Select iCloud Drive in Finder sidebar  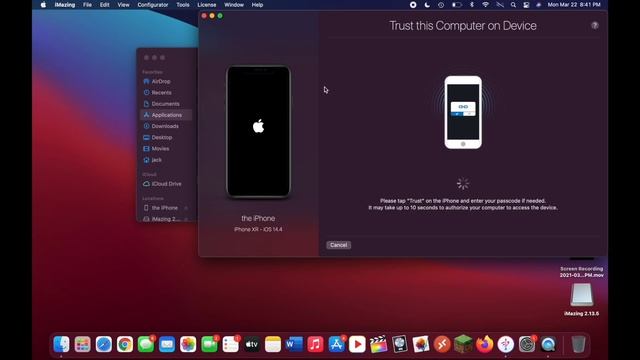[x=166, y=184]
